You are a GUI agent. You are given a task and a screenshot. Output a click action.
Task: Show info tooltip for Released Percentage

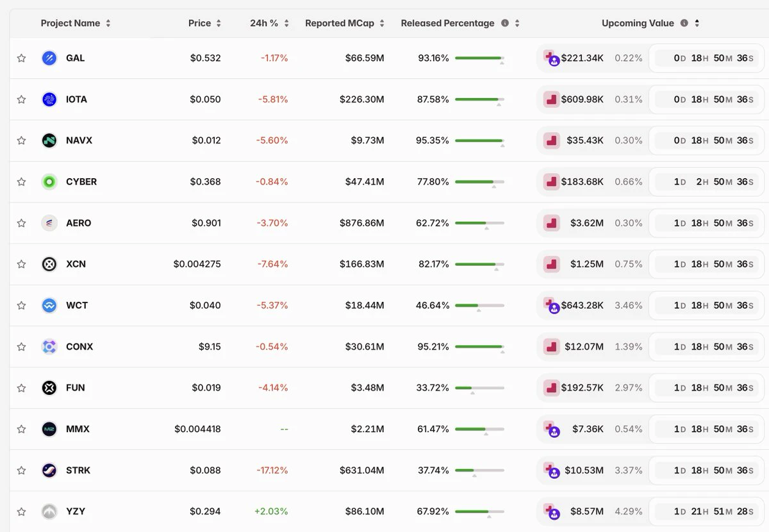coord(505,23)
